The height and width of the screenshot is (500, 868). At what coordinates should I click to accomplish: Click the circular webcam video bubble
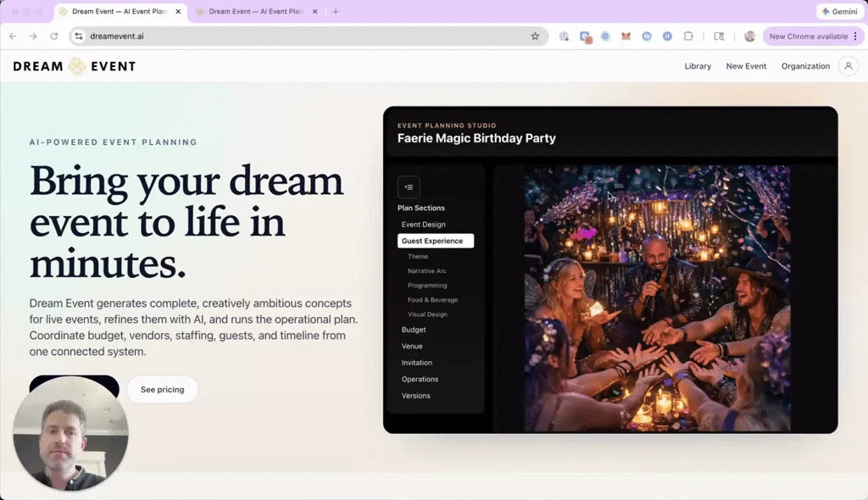point(71,434)
